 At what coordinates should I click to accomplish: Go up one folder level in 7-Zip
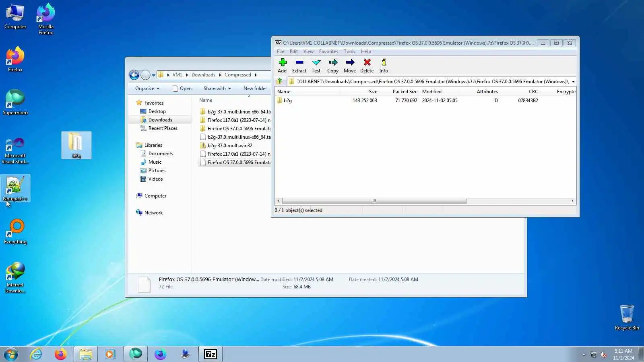(279, 81)
